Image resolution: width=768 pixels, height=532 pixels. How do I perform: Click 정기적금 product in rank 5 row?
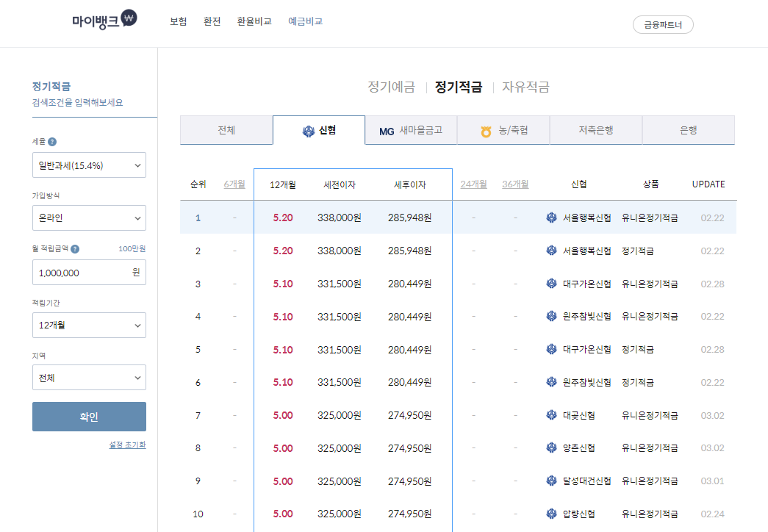pyautogui.click(x=638, y=349)
